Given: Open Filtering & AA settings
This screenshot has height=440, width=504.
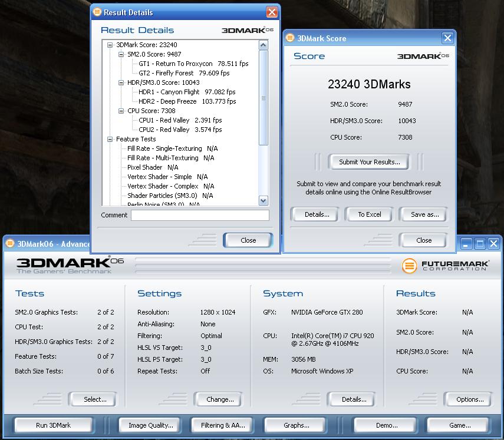Looking at the screenshot, I should 223,425.
